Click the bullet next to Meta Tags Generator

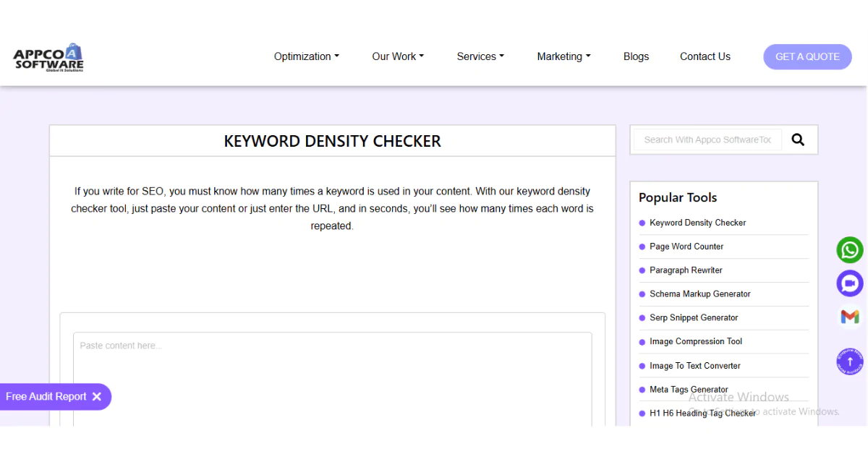pos(642,389)
